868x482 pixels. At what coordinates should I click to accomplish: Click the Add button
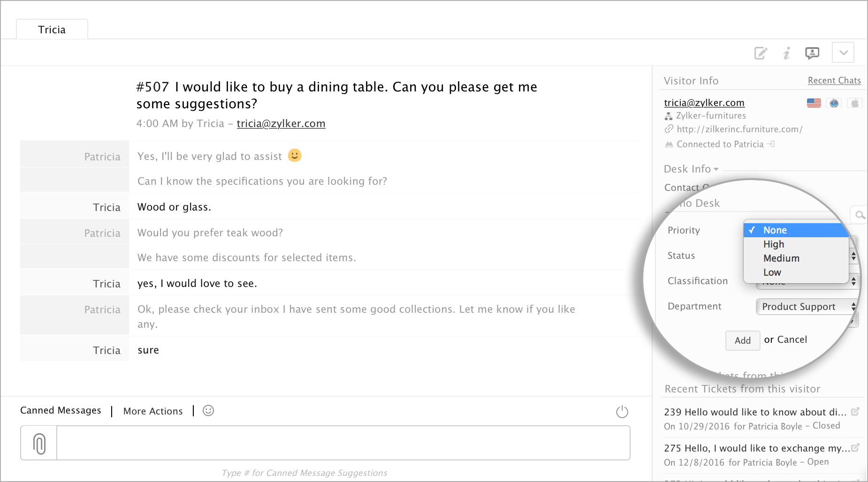point(742,340)
